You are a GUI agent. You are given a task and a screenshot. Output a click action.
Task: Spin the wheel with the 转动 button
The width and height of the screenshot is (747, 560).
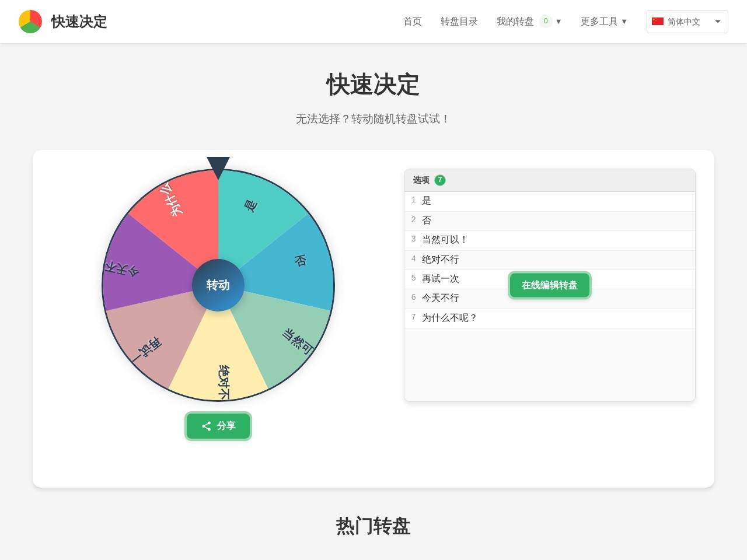coord(218,285)
